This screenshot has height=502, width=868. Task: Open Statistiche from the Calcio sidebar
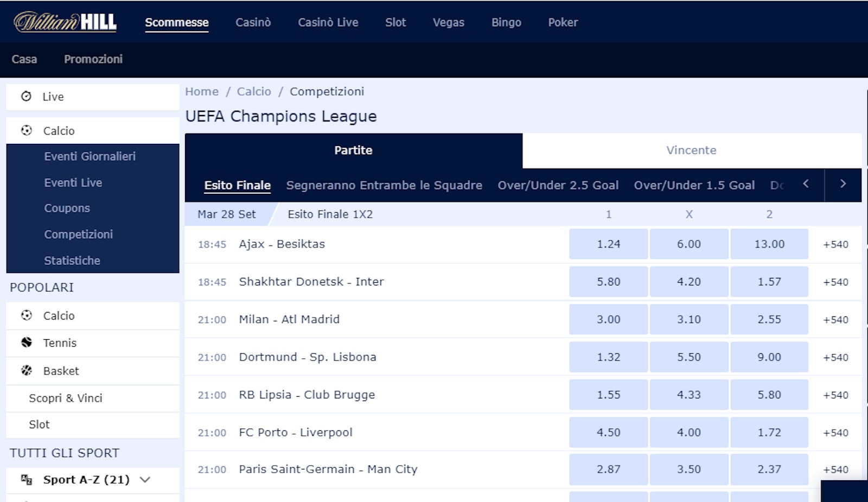pyautogui.click(x=72, y=260)
